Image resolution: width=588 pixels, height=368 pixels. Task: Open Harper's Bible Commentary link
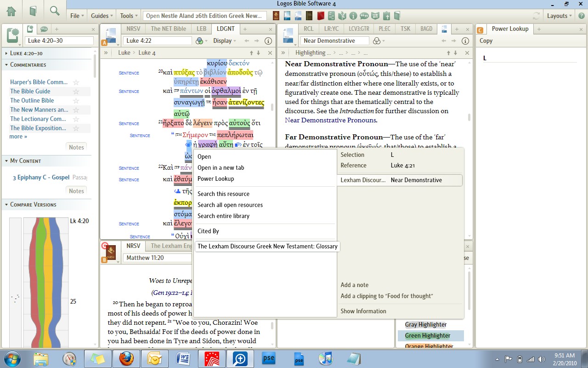point(39,82)
